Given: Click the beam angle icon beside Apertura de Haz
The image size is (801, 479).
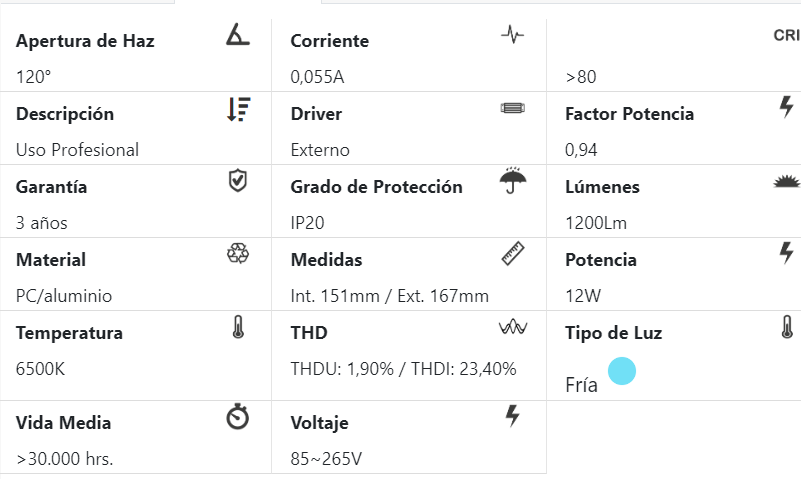Looking at the screenshot, I should (x=237, y=36).
